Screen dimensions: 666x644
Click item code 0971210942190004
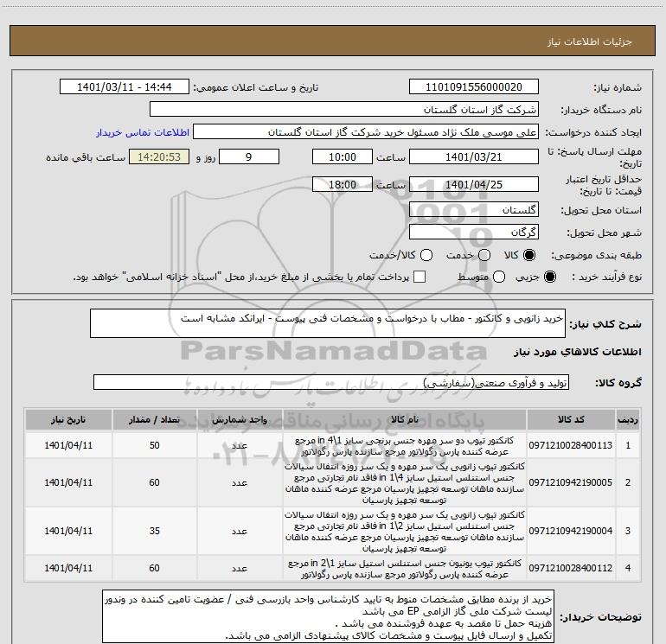571,531
